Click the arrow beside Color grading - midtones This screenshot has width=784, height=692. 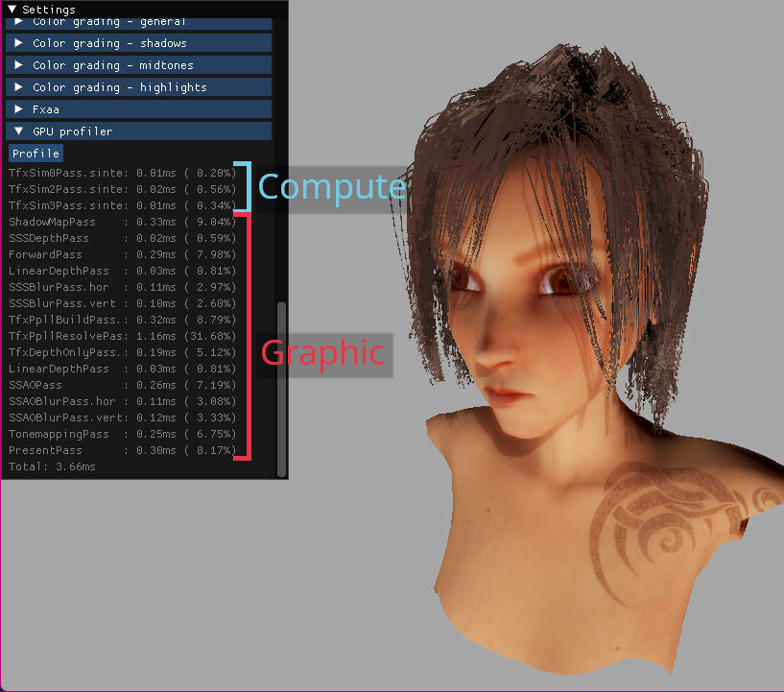18,64
